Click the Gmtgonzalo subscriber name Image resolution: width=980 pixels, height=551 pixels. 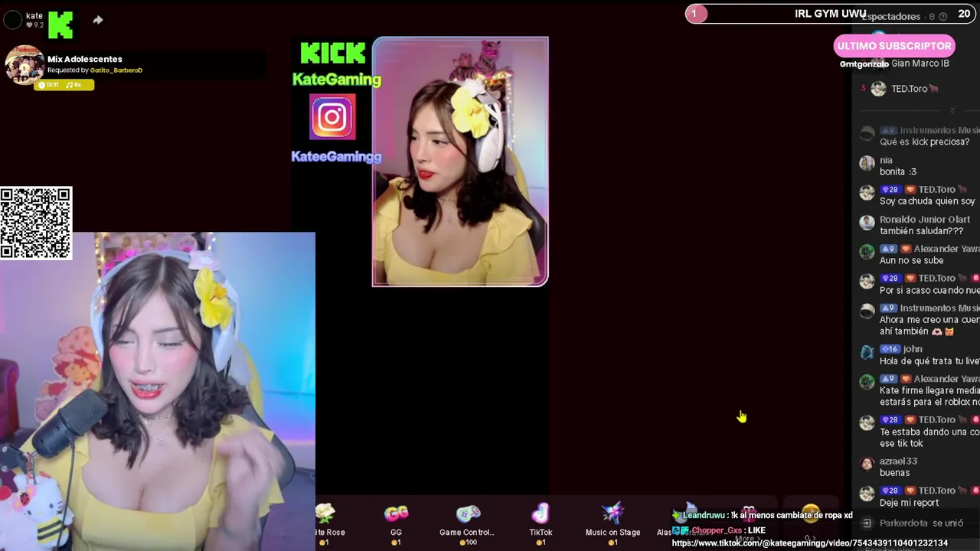[864, 64]
